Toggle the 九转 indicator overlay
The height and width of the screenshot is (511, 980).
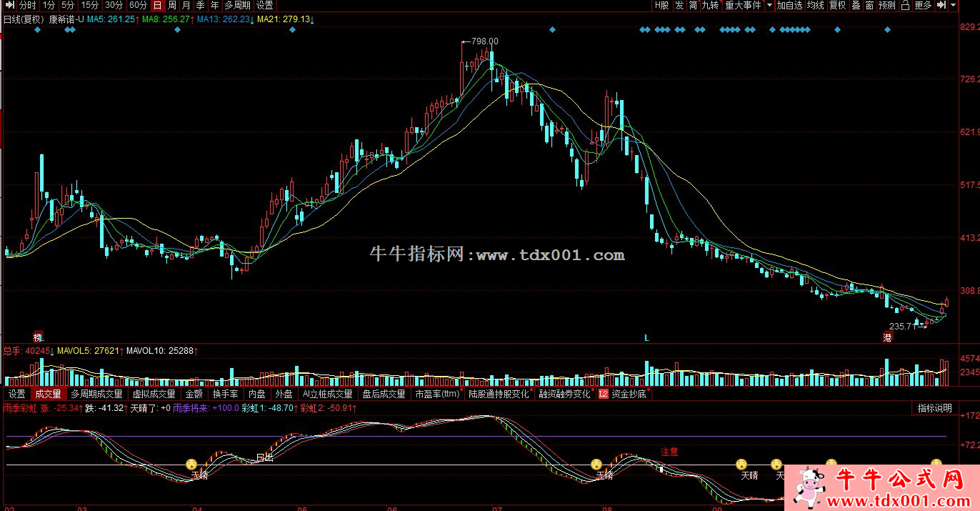point(710,5)
